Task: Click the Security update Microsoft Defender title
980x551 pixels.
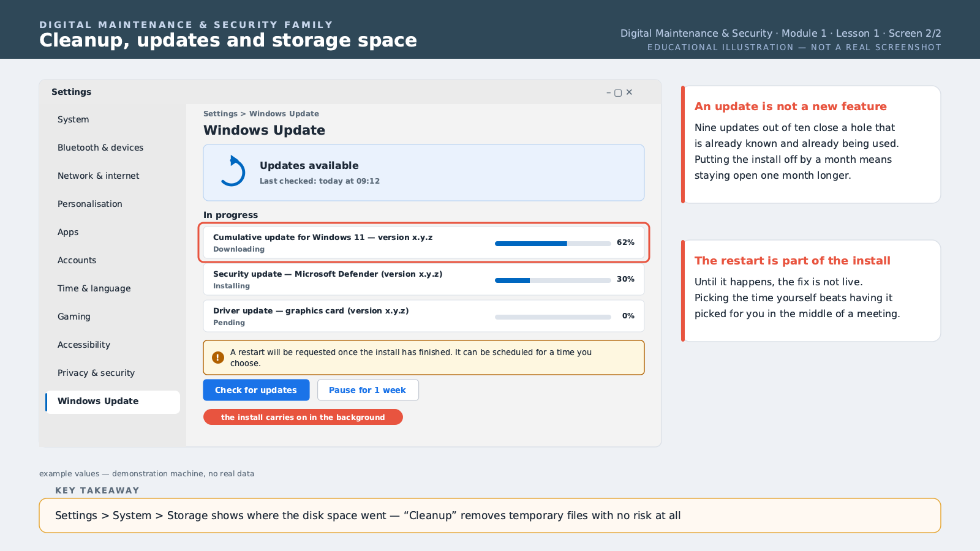Action: 328,274
